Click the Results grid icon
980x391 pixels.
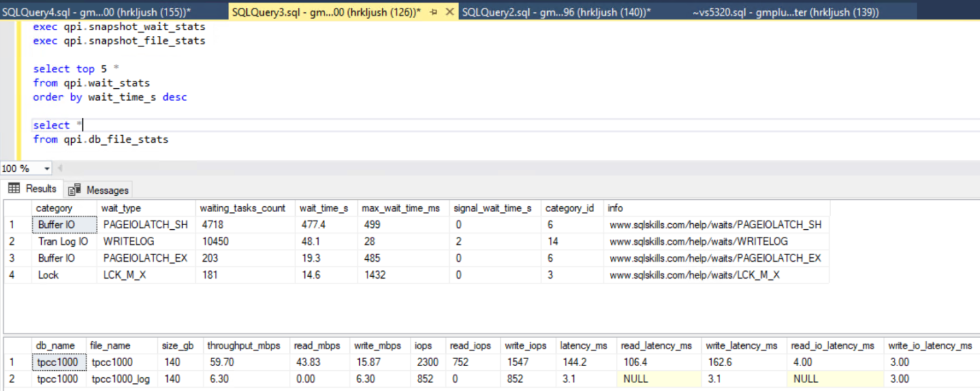tap(14, 189)
